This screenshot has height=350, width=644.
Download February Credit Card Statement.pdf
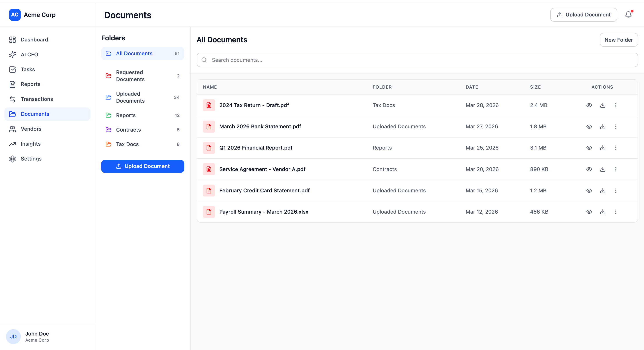(603, 191)
